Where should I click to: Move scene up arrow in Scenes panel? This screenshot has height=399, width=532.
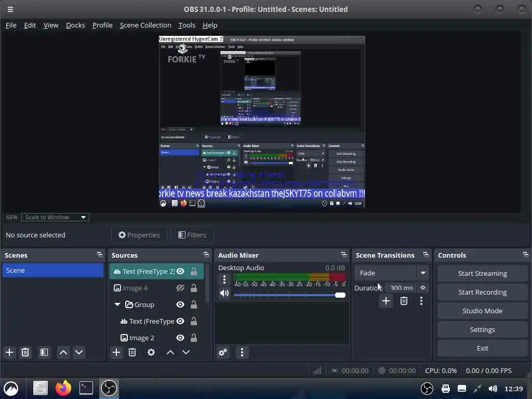[x=63, y=352]
